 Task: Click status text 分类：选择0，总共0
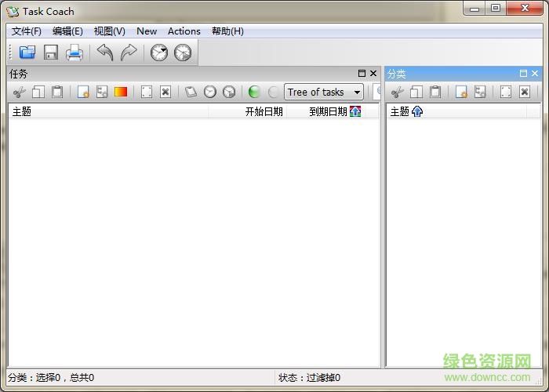tap(51, 378)
